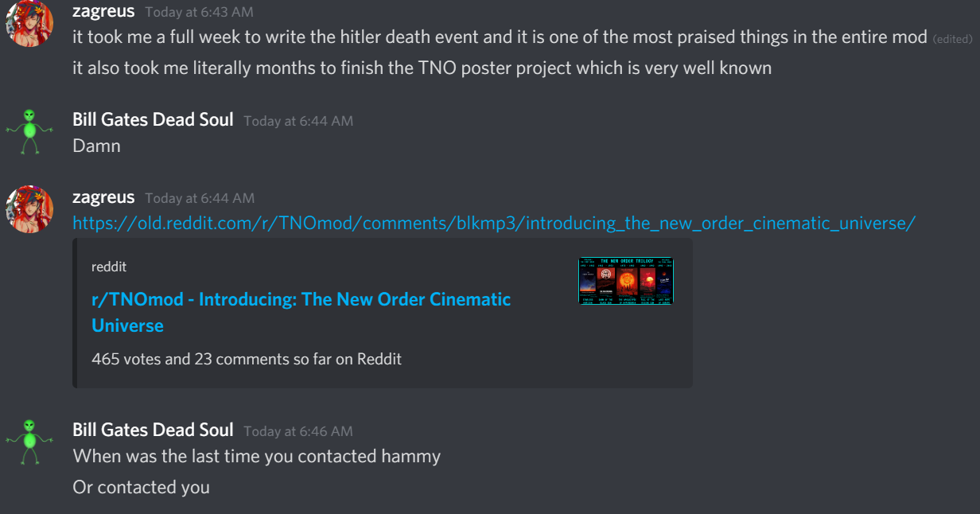Click the zagreus username at 6:44 AM
The image size is (980, 514).
click(103, 197)
